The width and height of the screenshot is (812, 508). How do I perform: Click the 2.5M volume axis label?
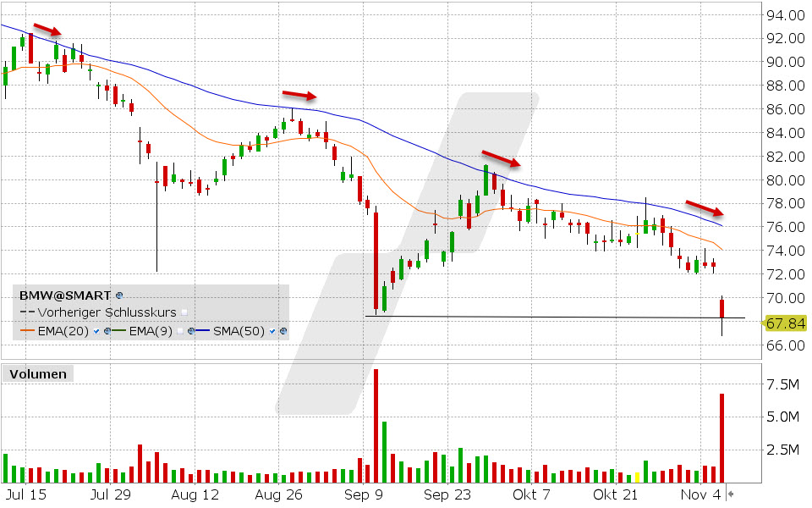point(783,450)
